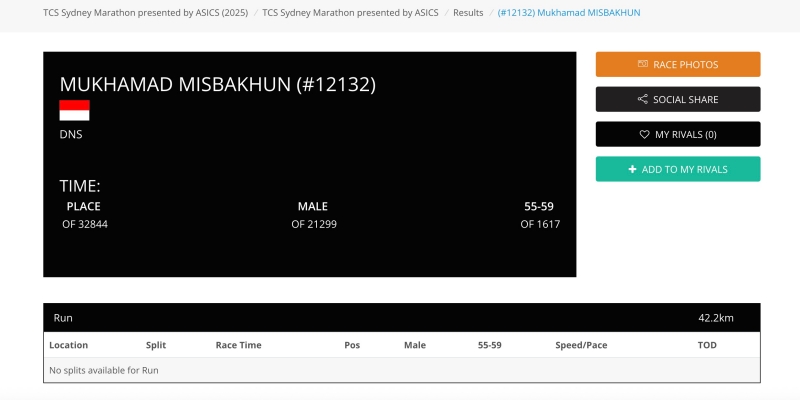Click the Split column header
The width and height of the screenshot is (800, 400).
(156, 345)
